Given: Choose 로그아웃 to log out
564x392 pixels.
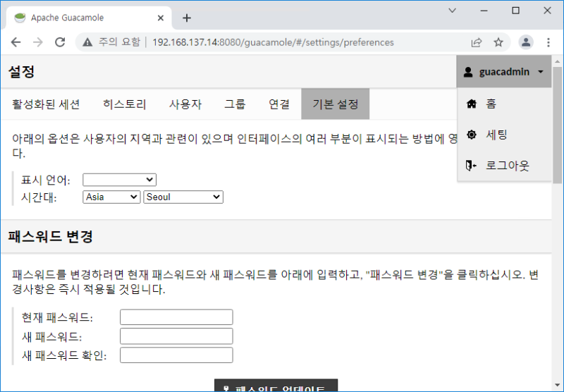Looking at the screenshot, I should (507, 166).
